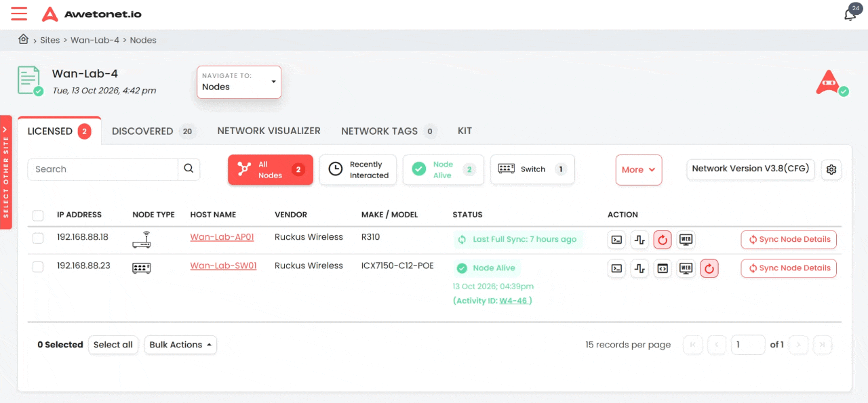This screenshot has height=403, width=868.
Task: Expand the More filters dropdown
Action: [x=639, y=169]
